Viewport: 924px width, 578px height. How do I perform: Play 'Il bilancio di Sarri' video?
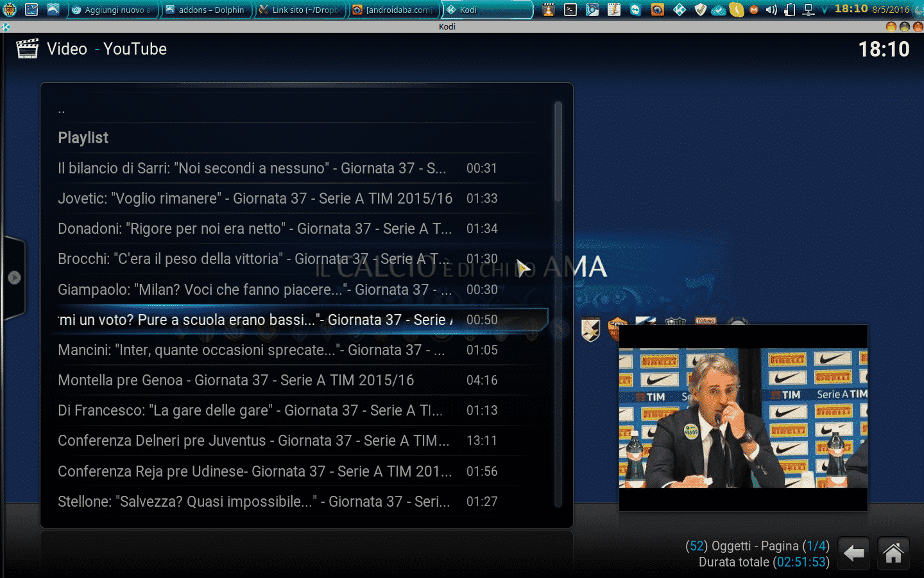(302, 168)
